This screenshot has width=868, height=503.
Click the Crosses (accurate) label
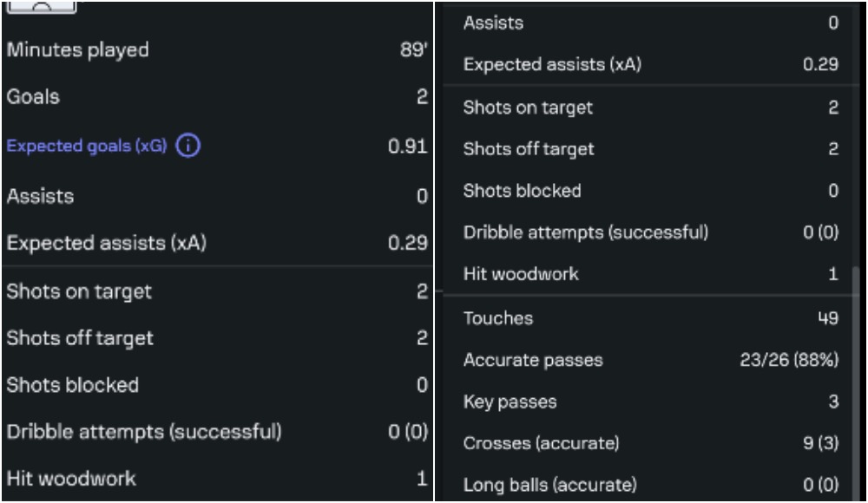[x=542, y=443]
